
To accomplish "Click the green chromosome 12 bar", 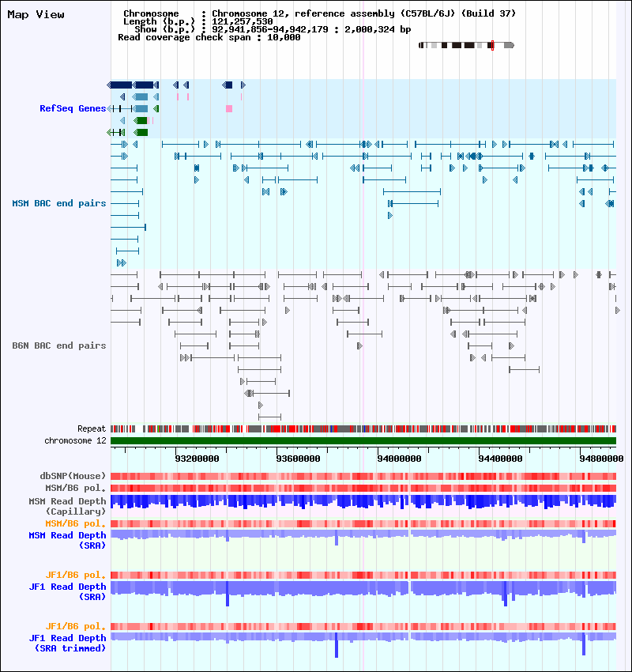I will [363, 440].
